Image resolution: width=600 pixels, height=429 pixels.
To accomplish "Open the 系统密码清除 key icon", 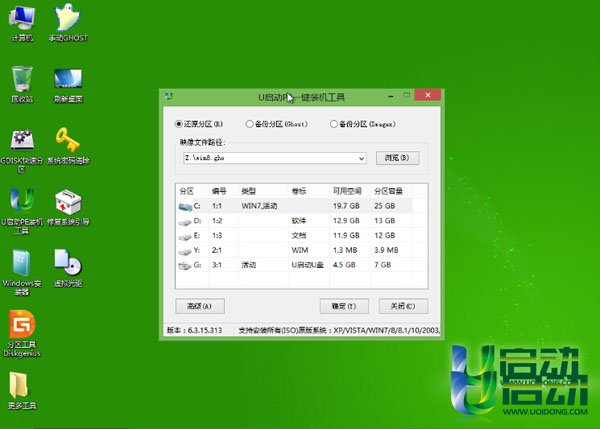I will pos(68,146).
